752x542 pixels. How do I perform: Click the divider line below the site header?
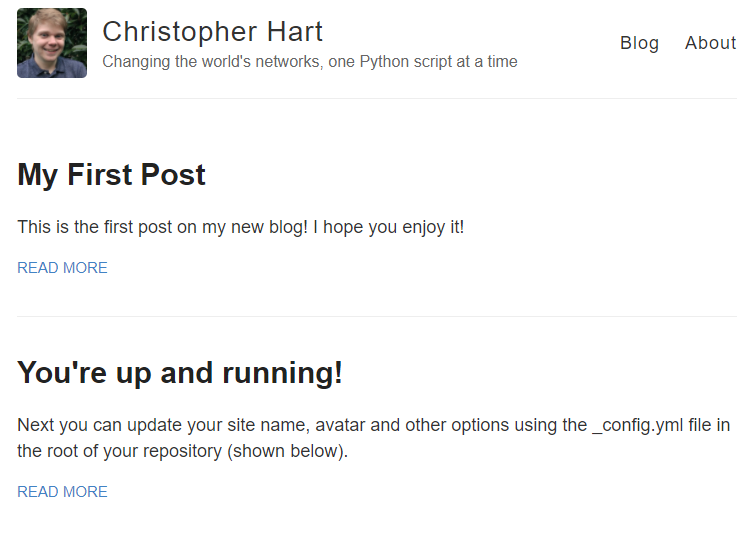click(x=376, y=98)
